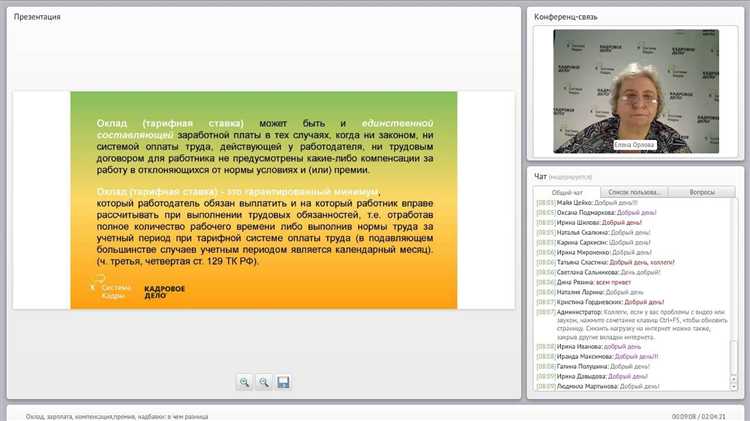Click the Чат panel header
Image resolution: width=750 pixels, height=421 pixels.
click(x=542, y=176)
